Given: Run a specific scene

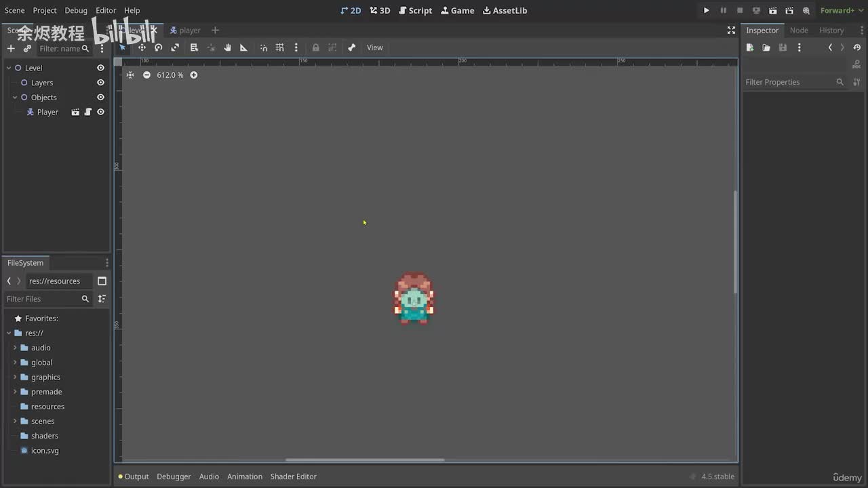Looking at the screenshot, I should 789,10.
